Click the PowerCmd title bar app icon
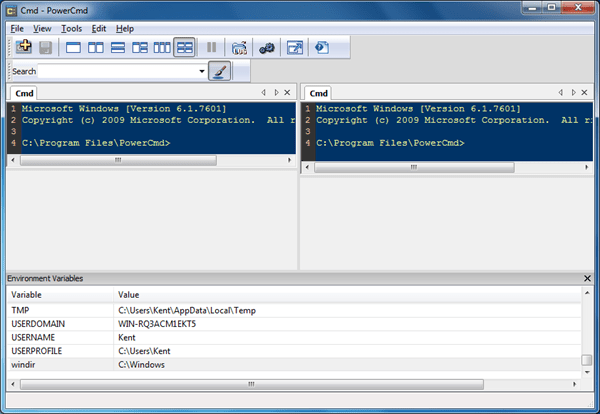This screenshot has width=600, height=414. click(x=11, y=11)
